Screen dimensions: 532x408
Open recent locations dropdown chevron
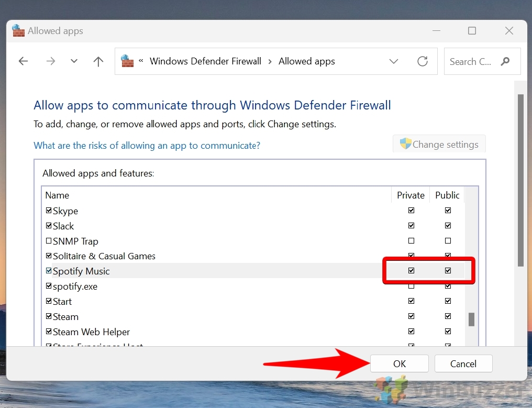74,61
